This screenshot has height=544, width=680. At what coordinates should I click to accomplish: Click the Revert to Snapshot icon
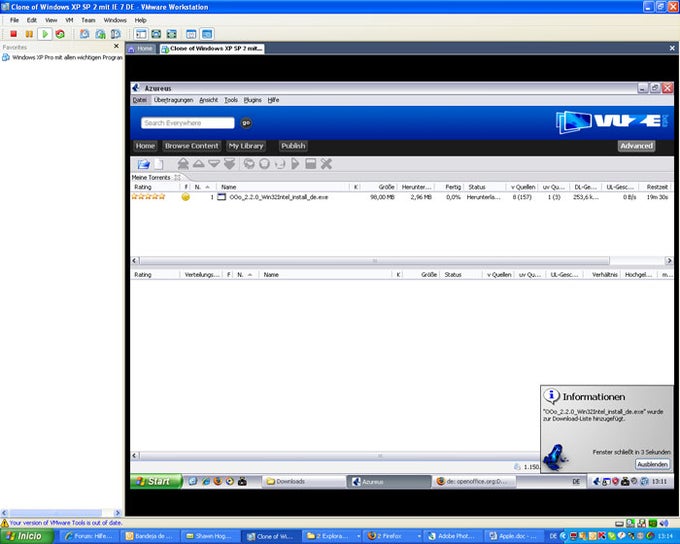click(100, 34)
